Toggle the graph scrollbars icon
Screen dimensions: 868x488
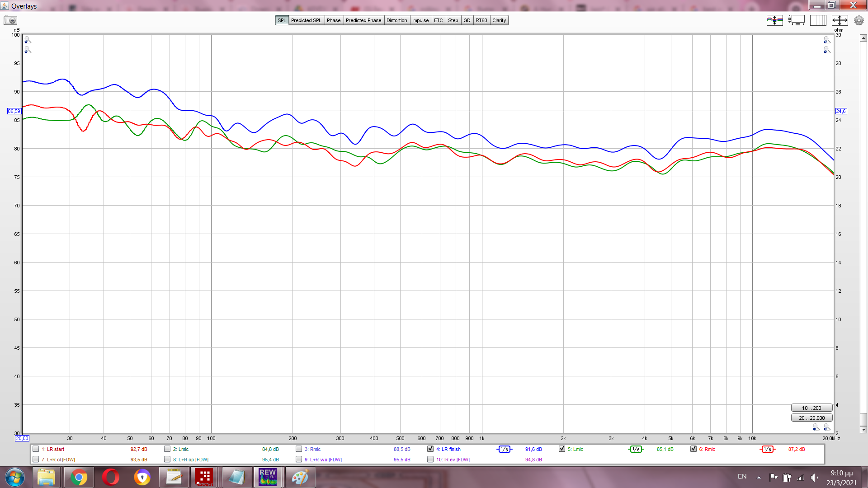coord(797,20)
